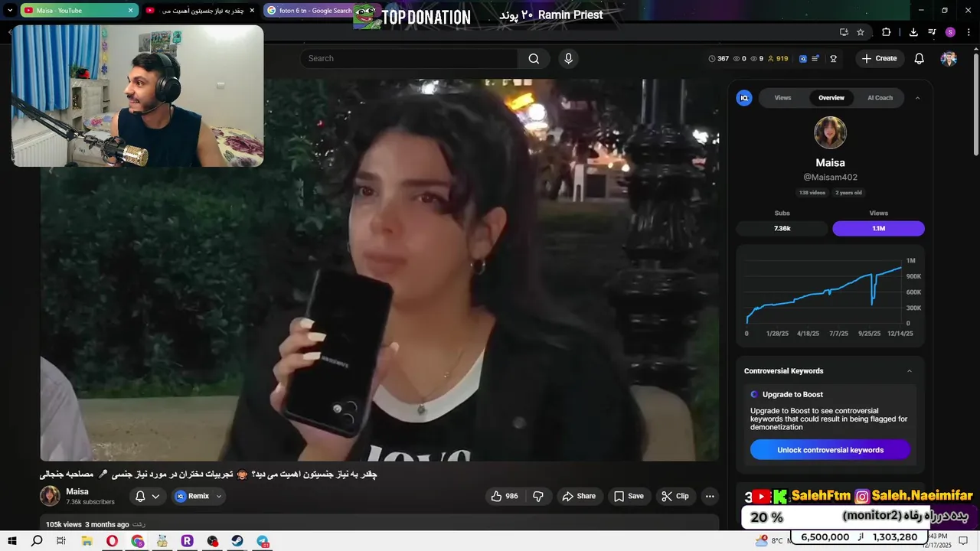Open Chrome three-dot menu
Screen dimensions: 980x551
tap(969, 32)
